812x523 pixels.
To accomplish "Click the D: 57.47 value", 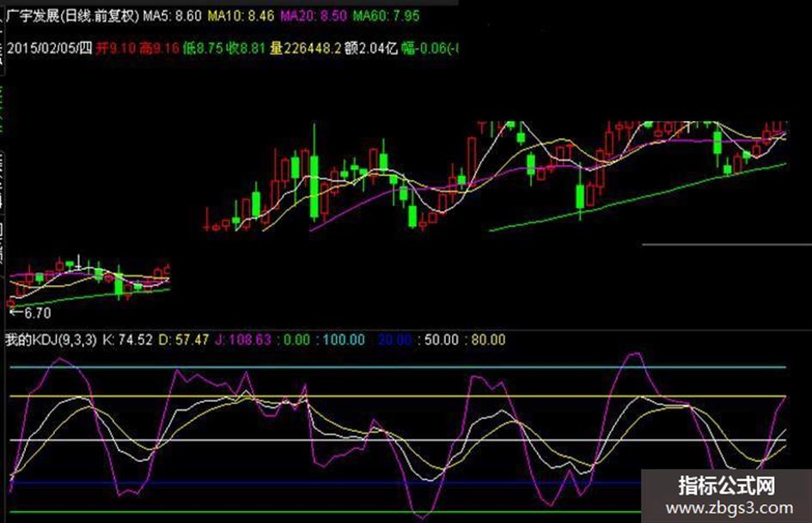I will (x=183, y=340).
